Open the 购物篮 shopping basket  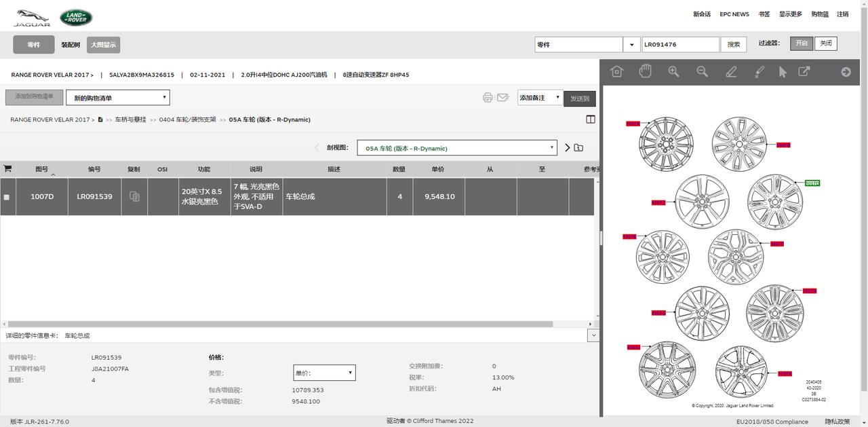[x=820, y=14]
